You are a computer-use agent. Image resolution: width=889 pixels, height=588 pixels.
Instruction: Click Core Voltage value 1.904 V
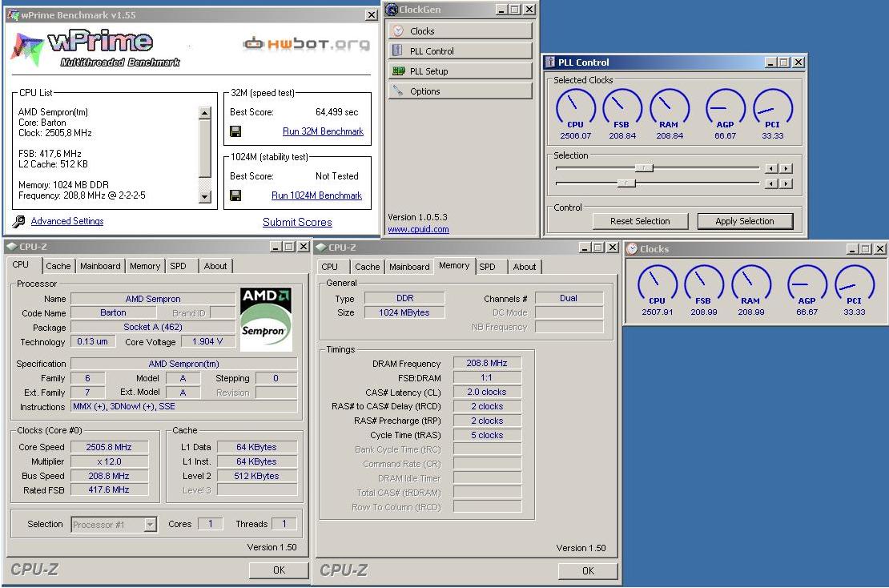coord(207,341)
